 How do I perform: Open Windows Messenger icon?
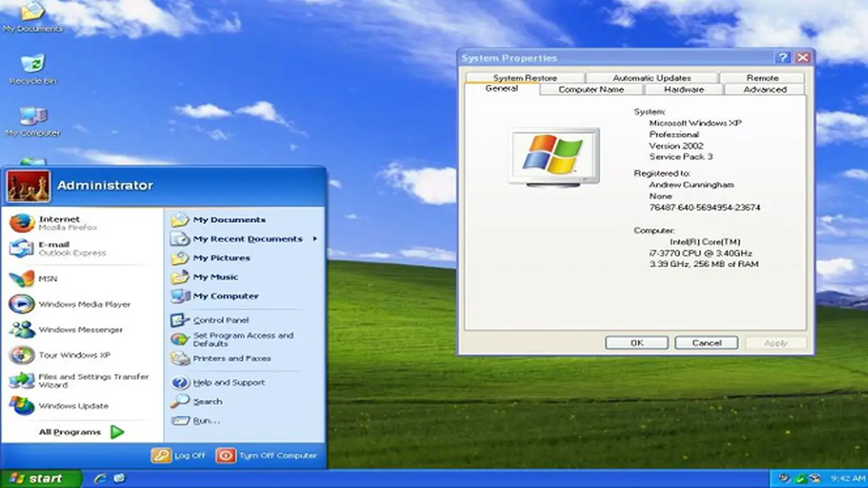[x=22, y=329]
